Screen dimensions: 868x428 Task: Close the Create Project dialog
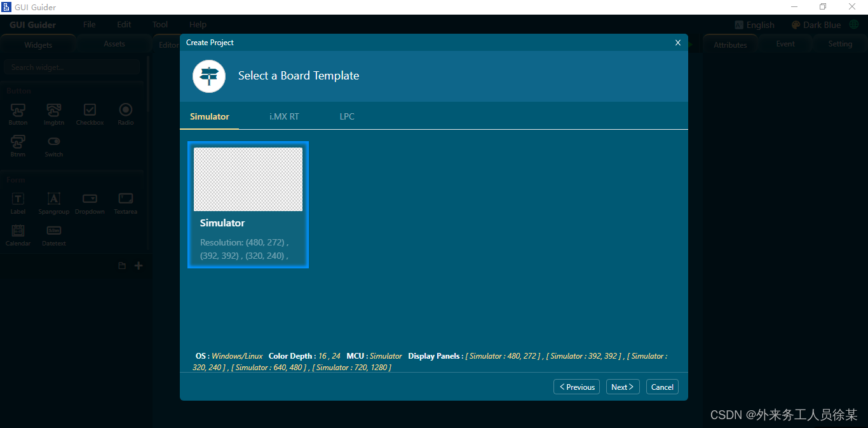pos(678,43)
